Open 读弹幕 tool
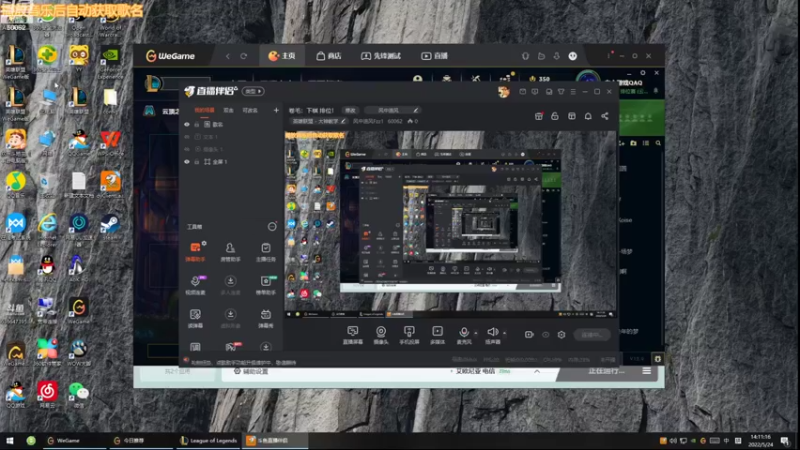800x450 pixels. (195, 318)
